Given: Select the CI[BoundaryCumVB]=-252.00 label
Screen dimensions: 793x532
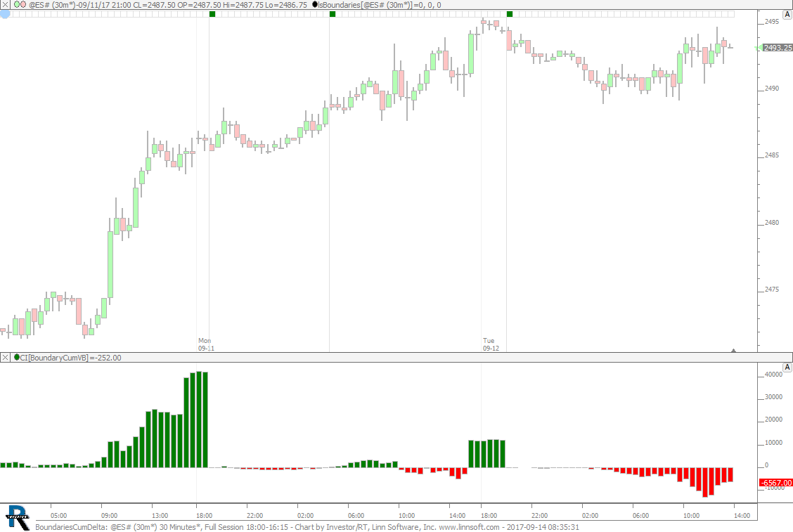Looking at the screenshot, I should tap(71, 358).
